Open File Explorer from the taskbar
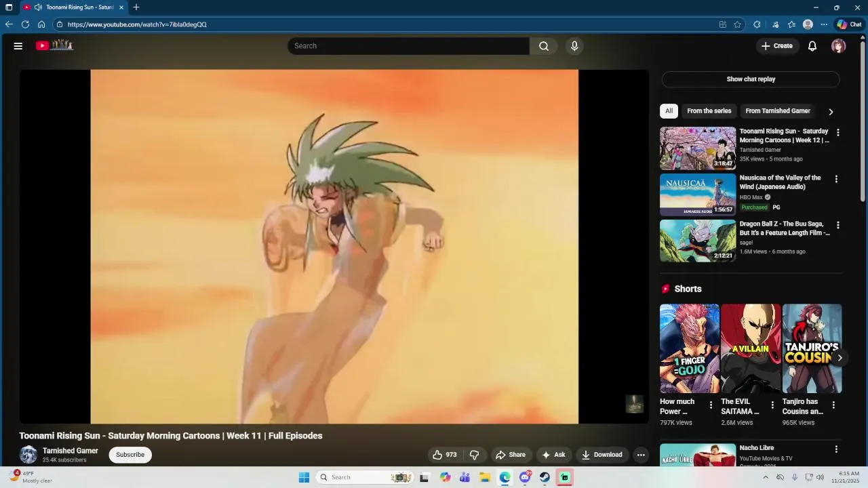Image resolution: width=868 pixels, height=488 pixels. pos(485,477)
